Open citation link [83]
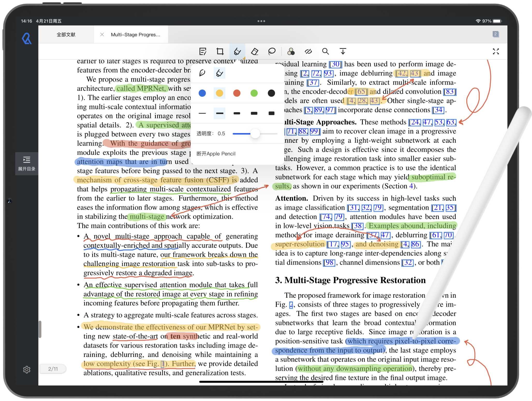 [x=450, y=92]
